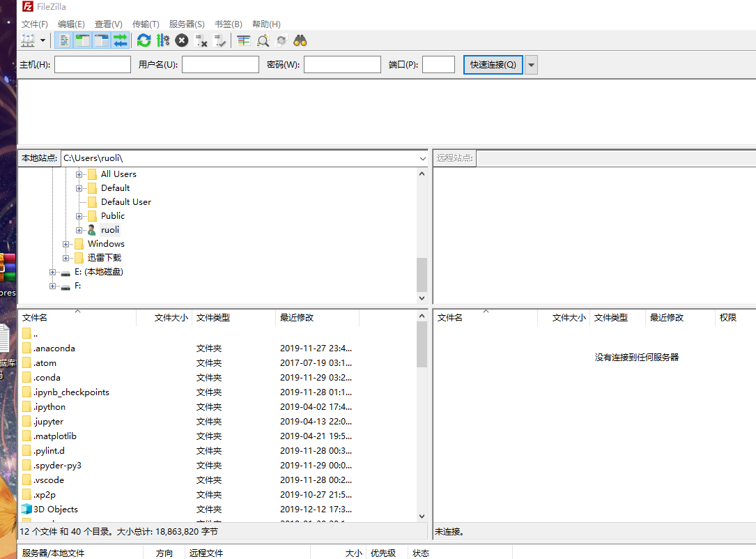Open 编辑(E) menu
The image size is (756, 559).
(71, 24)
